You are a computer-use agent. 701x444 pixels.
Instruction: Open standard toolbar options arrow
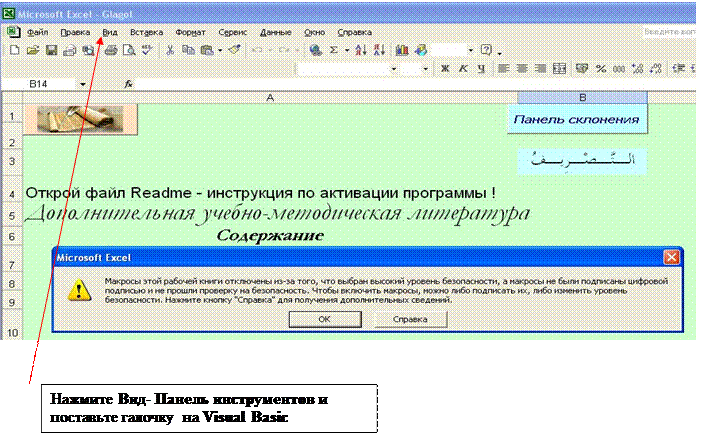pyautogui.click(x=500, y=53)
